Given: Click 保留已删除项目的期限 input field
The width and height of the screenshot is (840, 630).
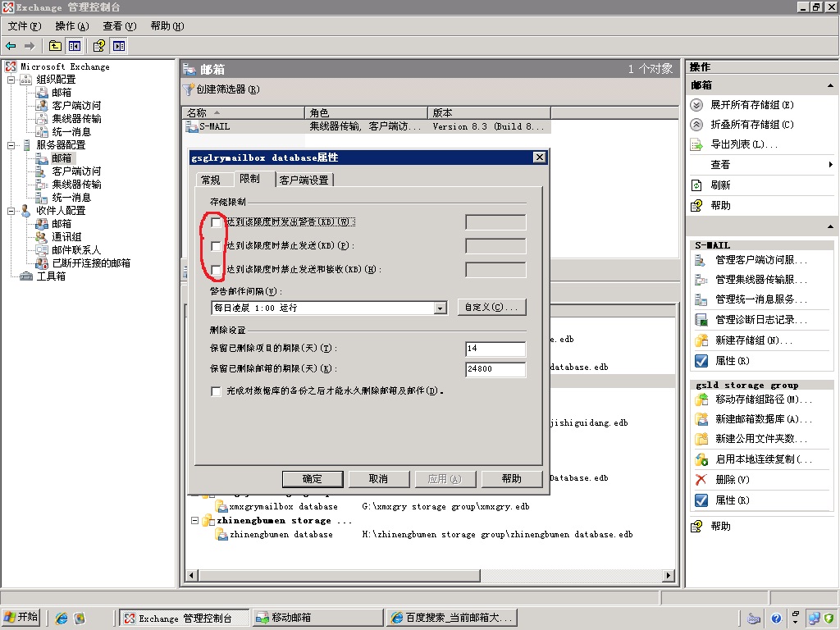Looking at the screenshot, I should click(x=495, y=349).
